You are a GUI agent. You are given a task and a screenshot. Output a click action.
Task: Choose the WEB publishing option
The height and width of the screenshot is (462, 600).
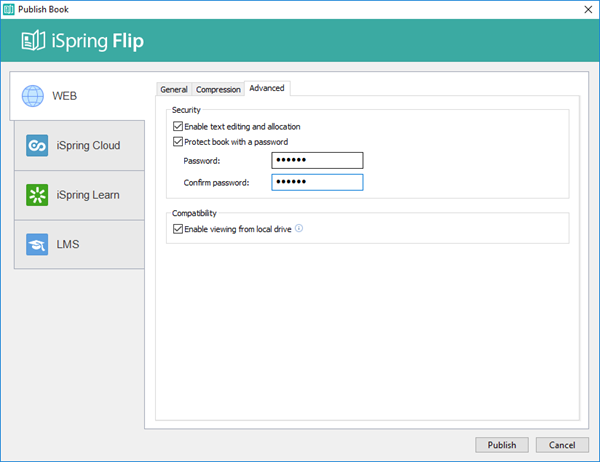point(77,96)
